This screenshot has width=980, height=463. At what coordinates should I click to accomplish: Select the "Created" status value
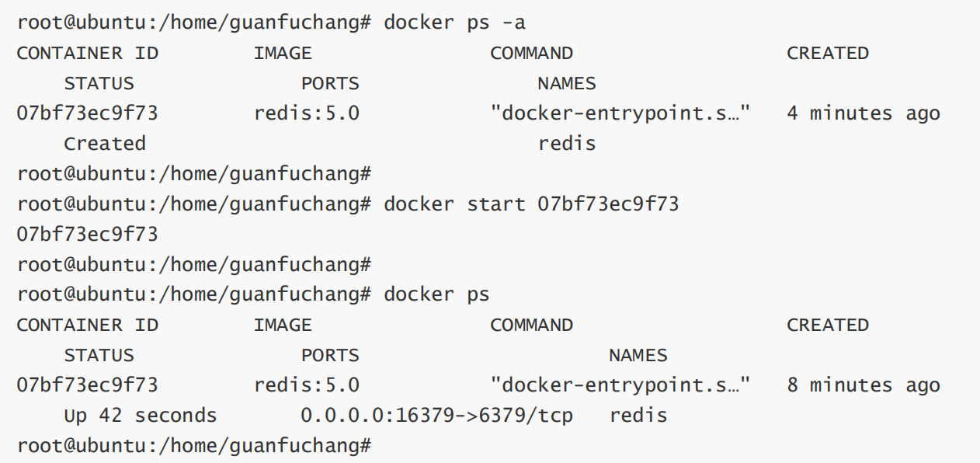coord(104,144)
